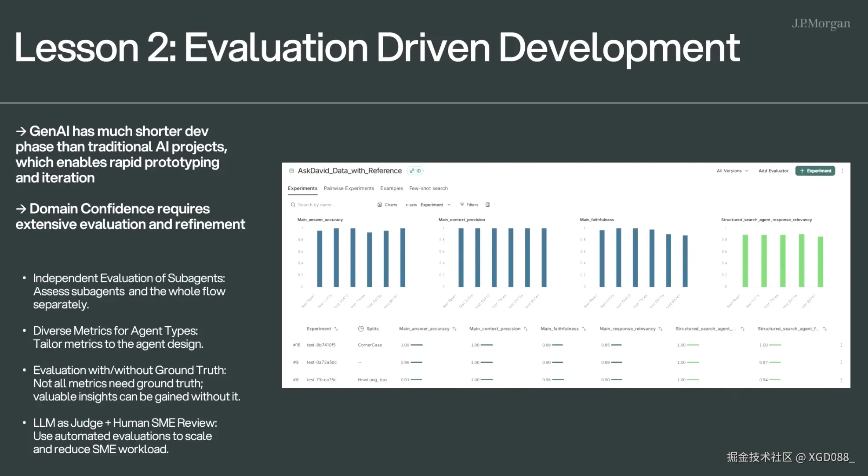Click the dataset icon beside AskDavid_Data_with_Reference

[291, 171]
